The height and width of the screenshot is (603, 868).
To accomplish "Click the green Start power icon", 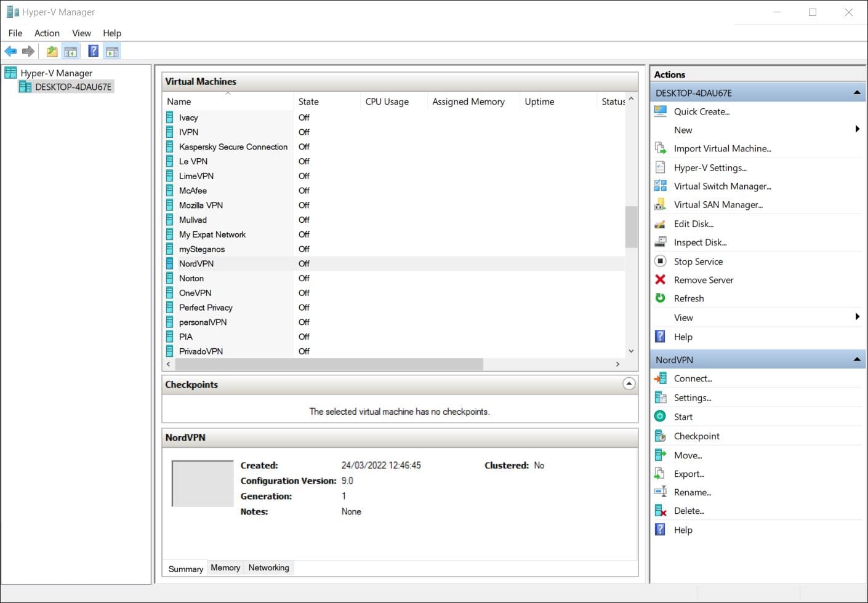I will click(661, 417).
